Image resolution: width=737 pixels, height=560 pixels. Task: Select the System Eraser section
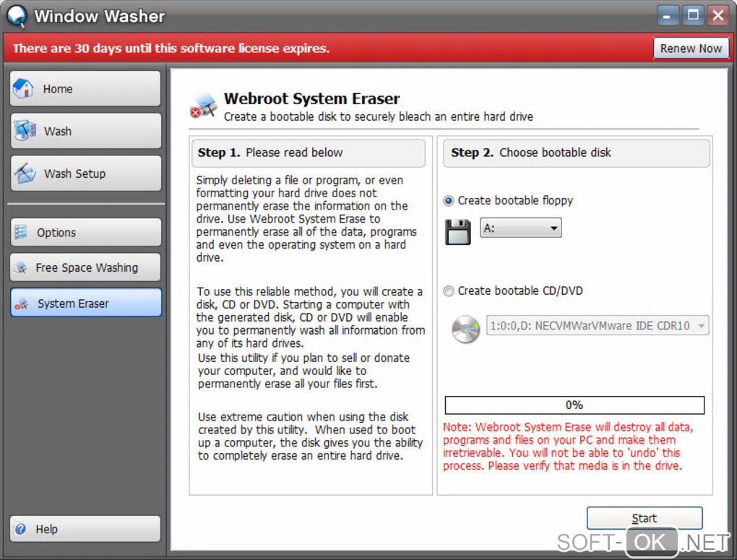pos(85,303)
